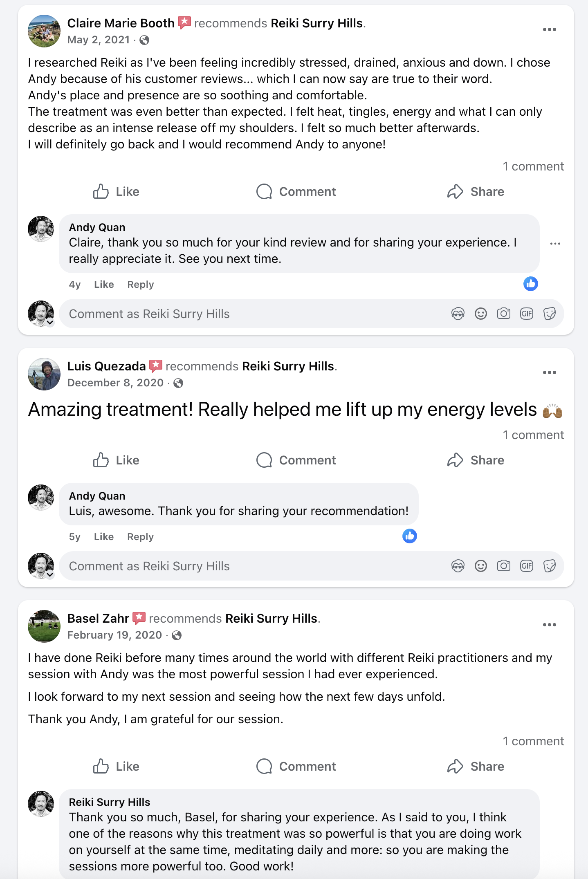Open Basel Zahr's profile link
Viewport: 588px width, 879px height.
coord(98,618)
